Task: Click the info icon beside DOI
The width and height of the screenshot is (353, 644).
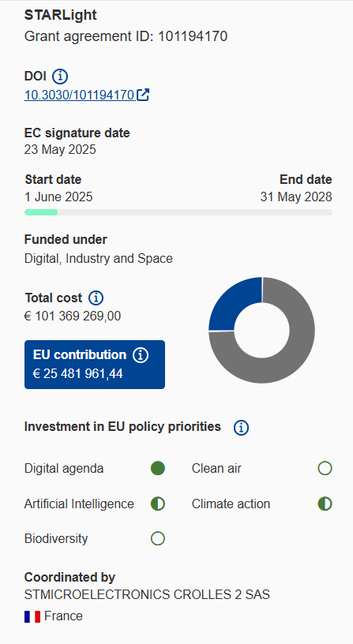Action: 60,77
